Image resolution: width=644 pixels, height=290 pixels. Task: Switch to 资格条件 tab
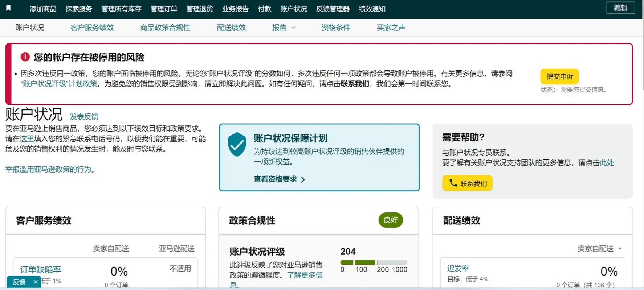pos(336,28)
